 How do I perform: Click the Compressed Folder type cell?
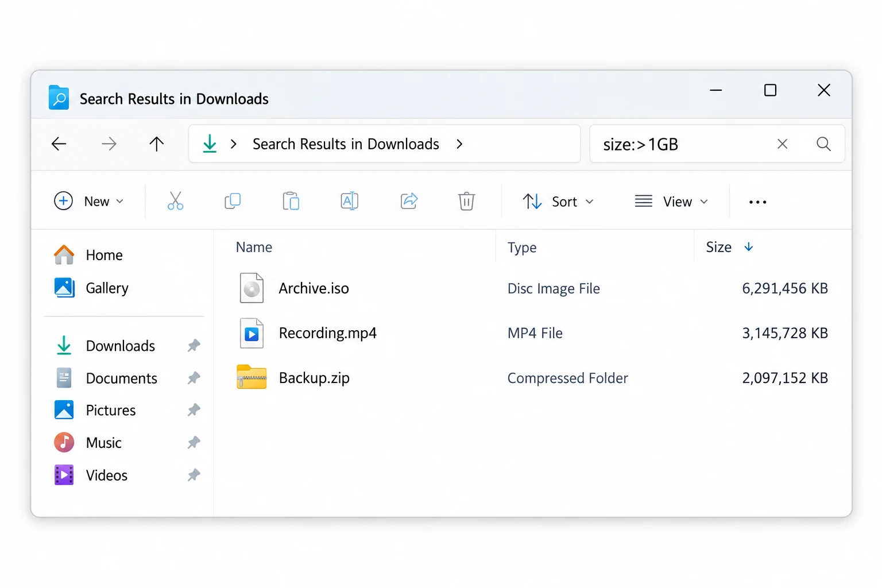coord(567,378)
